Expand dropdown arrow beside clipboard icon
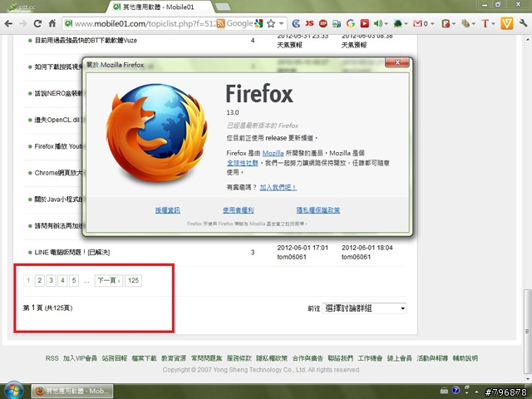 point(454,24)
